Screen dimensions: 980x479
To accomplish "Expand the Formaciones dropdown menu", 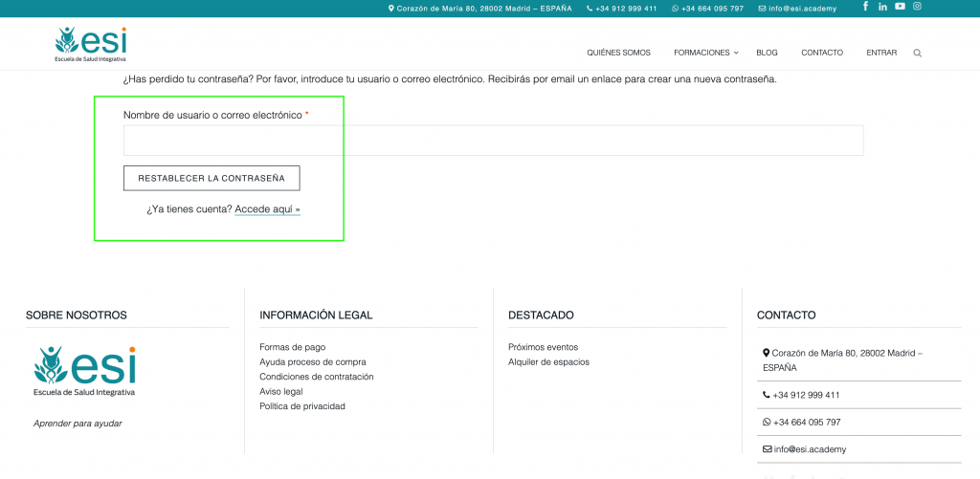I will 705,53.
